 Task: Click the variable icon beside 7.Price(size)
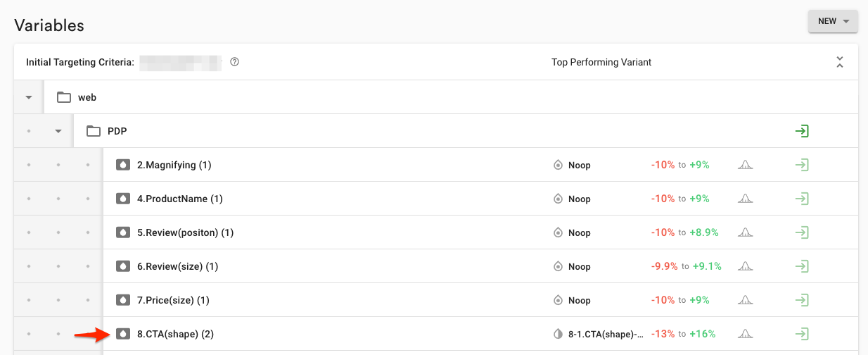point(123,300)
